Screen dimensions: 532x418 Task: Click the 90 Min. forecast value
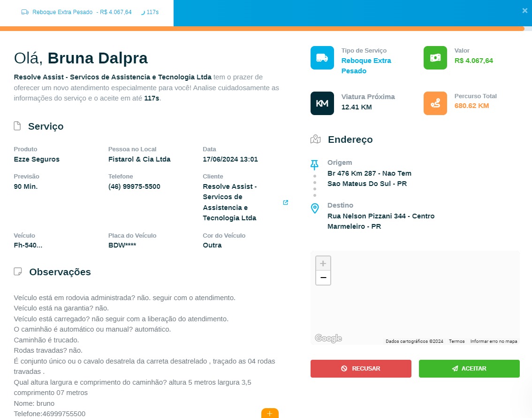[26, 186]
